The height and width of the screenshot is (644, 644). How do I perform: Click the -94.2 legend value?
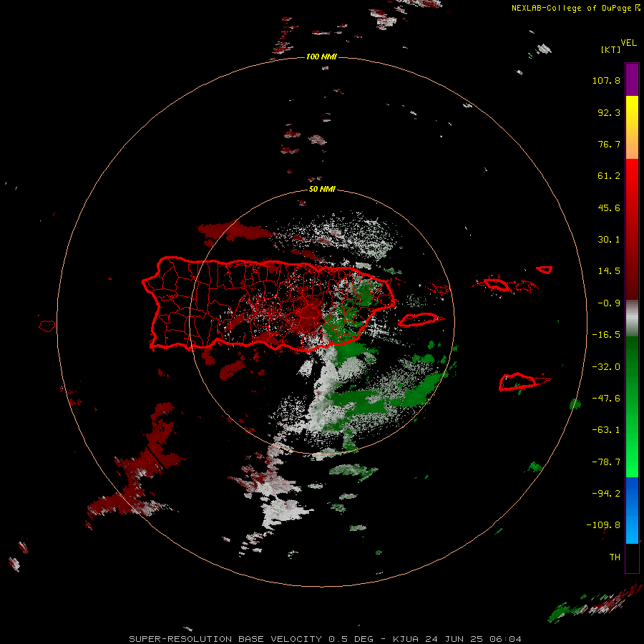606,494
